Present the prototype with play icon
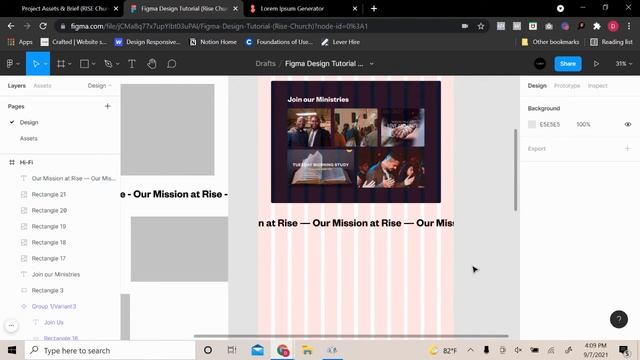 pos(596,64)
